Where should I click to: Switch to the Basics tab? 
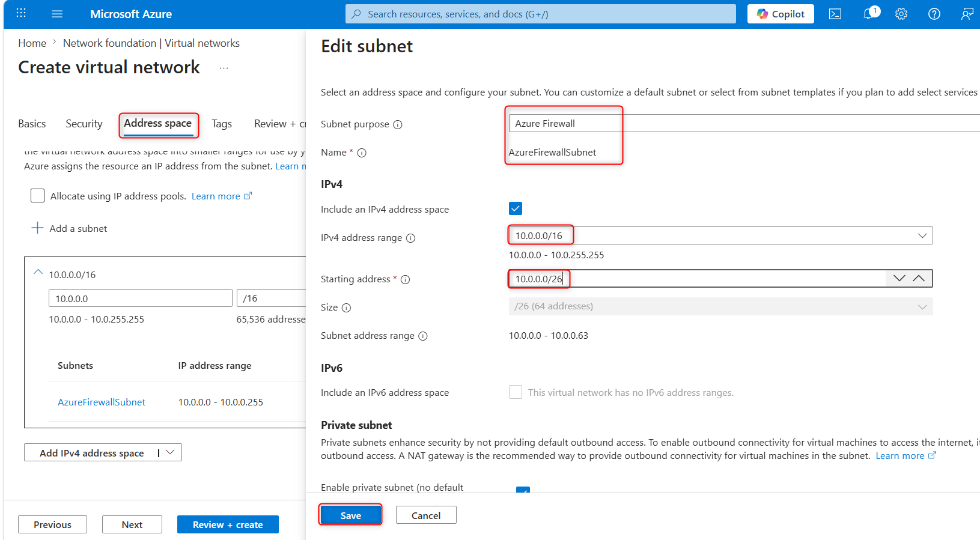point(32,124)
